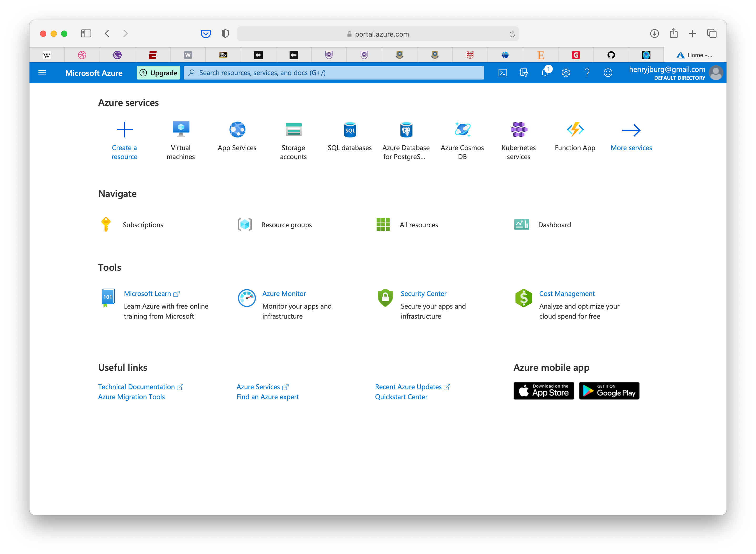Open the notifications bell

(545, 73)
